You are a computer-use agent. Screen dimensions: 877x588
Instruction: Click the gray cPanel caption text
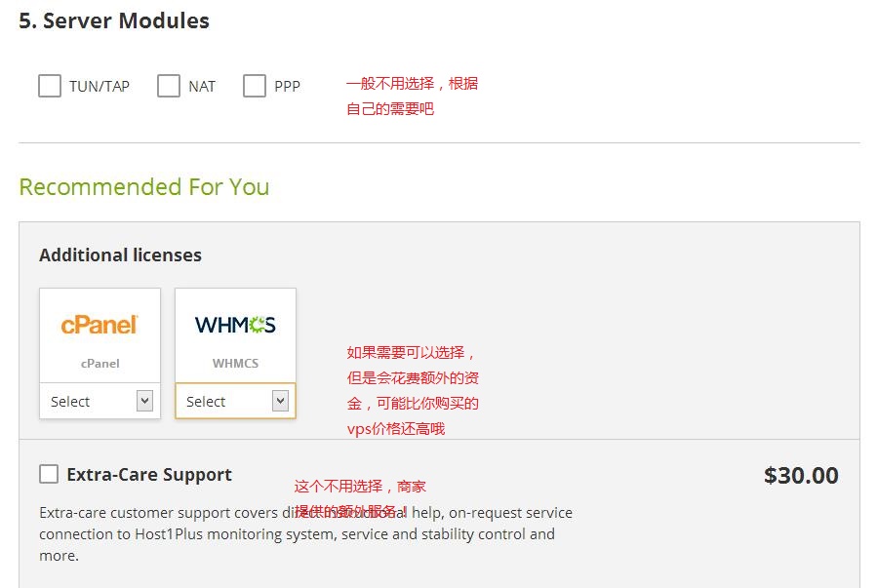pyautogui.click(x=100, y=364)
